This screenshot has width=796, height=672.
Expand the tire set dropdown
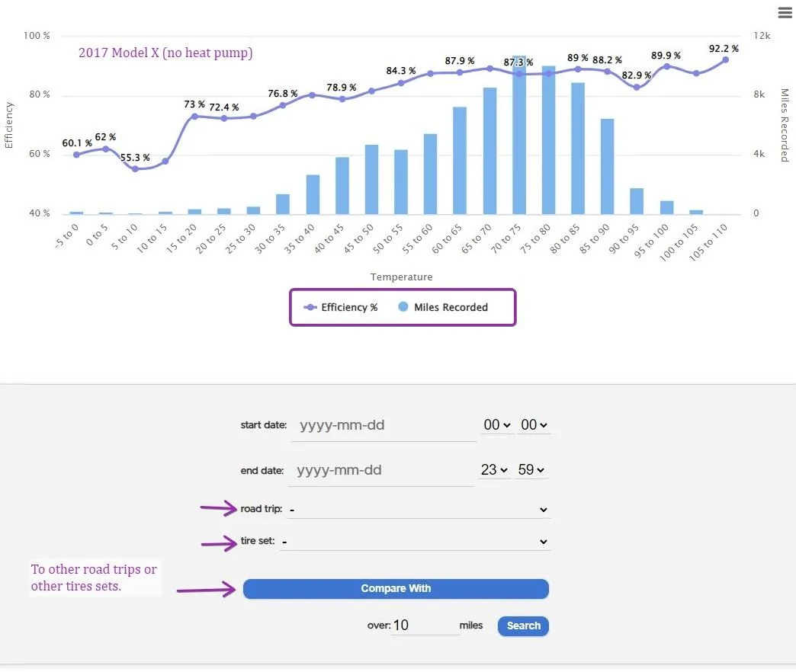coord(415,542)
